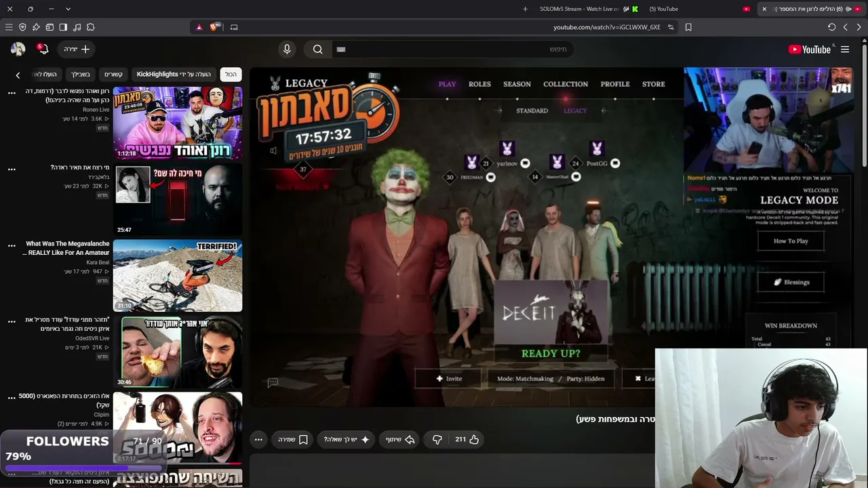Image resolution: width=868 pixels, height=488 pixels.
Task: Open the 30:46 OdedSVR thumbnail
Action: coord(178,351)
